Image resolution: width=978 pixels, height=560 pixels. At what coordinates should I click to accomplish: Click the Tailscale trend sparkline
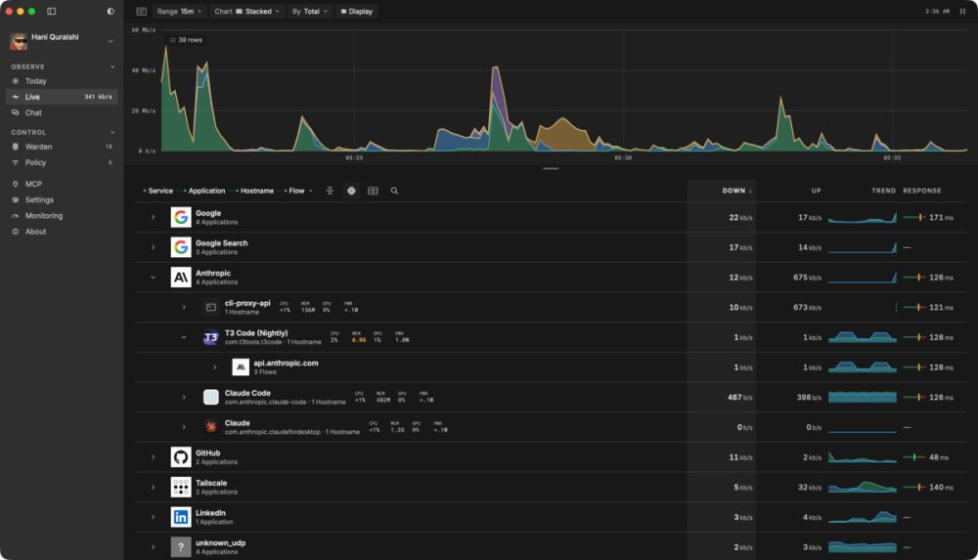coord(862,487)
